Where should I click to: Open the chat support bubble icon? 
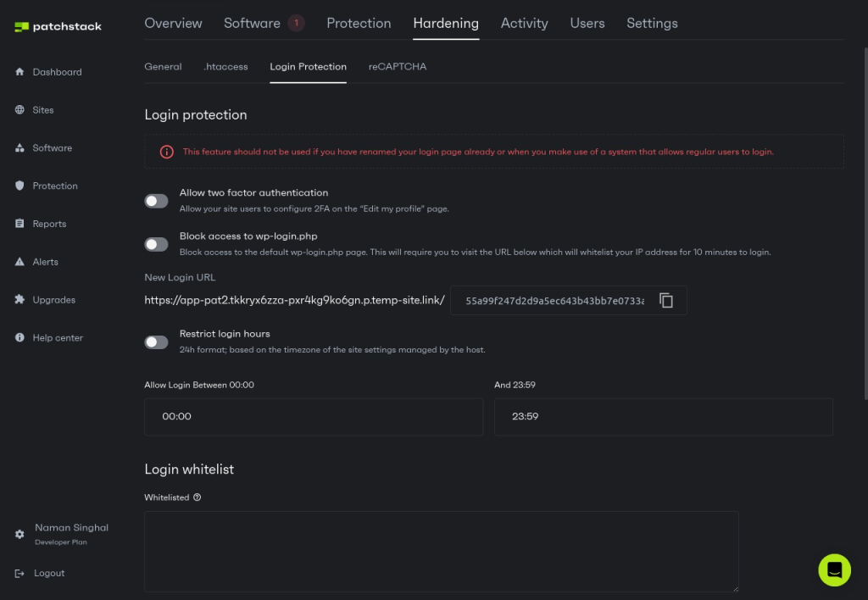click(x=834, y=569)
